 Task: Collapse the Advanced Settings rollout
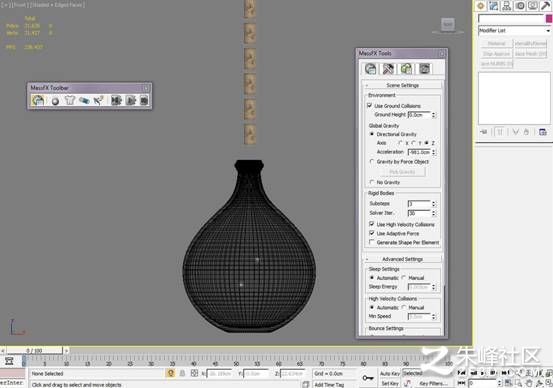tap(402, 259)
